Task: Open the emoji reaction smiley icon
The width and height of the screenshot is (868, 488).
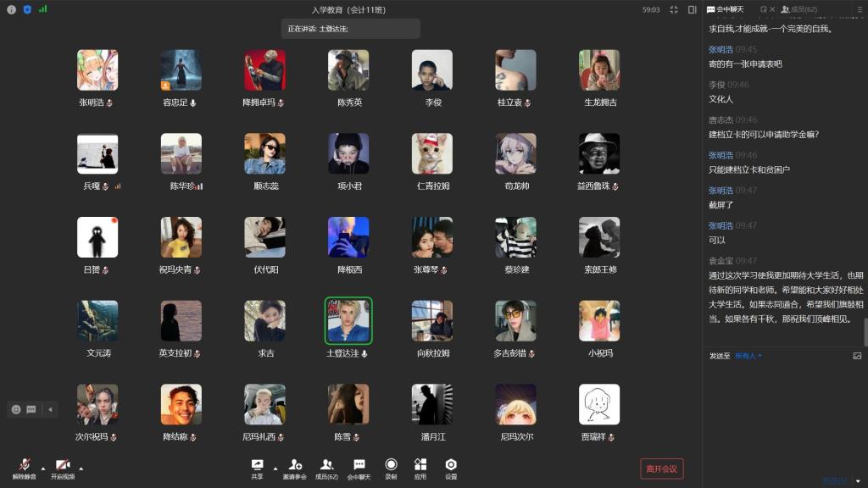Action: click(16, 409)
